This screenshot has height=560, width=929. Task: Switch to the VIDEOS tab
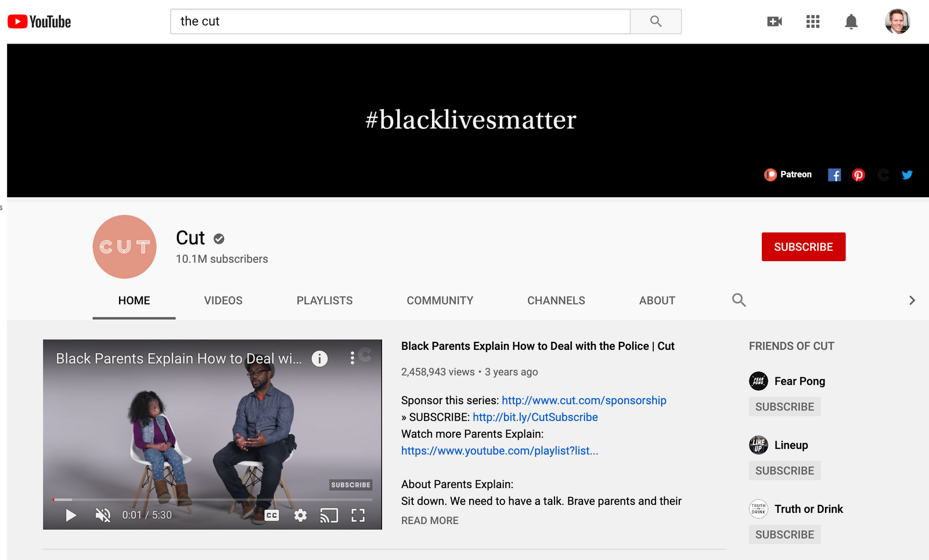pyautogui.click(x=223, y=301)
